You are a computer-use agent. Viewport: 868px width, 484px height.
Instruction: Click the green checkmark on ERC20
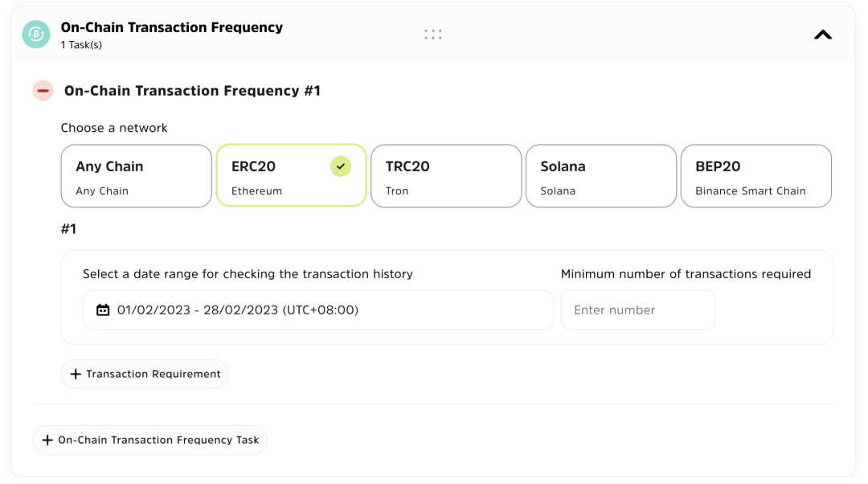point(341,166)
